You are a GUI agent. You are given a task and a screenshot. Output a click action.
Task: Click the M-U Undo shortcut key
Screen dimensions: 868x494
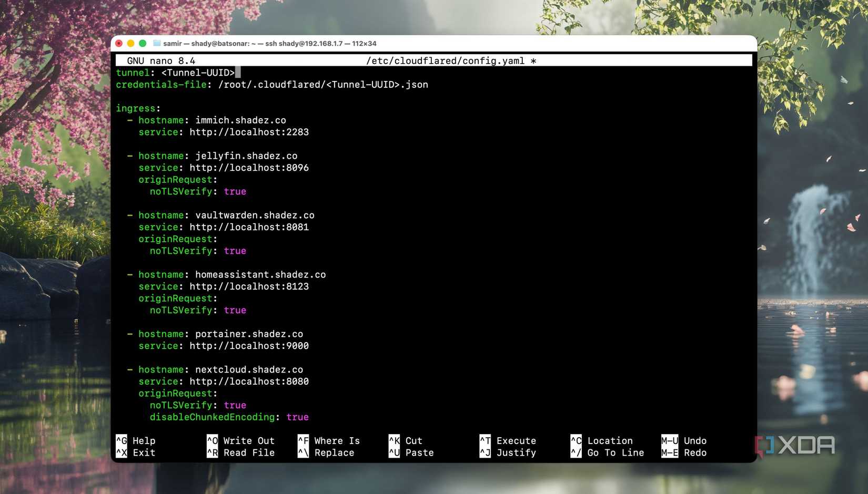[669, 440]
